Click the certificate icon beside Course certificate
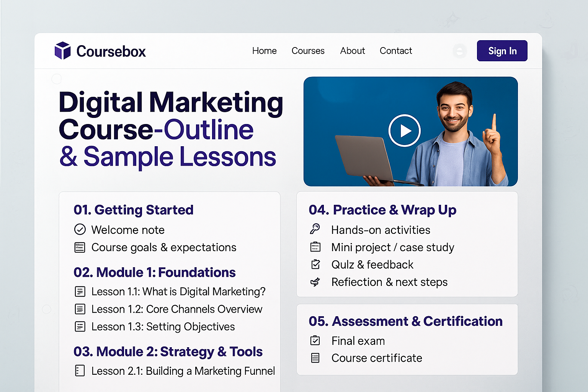Image resolution: width=588 pixels, height=392 pixels. (315, 357)
